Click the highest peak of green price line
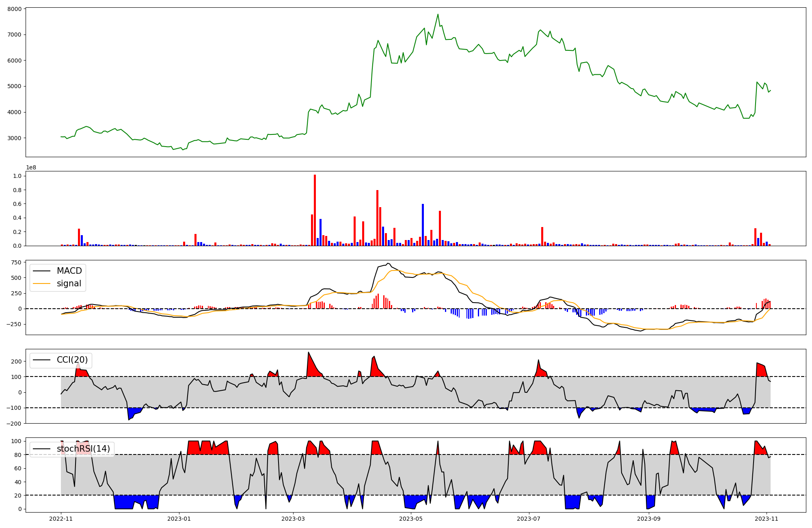The width and height of the screenshot is (812, 528). pyautogui.click(x=438, y=15)
